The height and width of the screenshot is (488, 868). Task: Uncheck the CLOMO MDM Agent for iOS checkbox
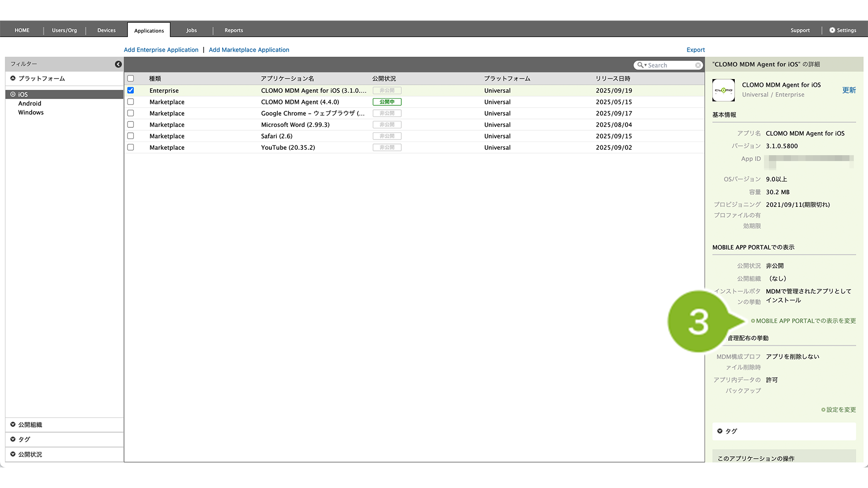pyautogui.click(x=130, y=90)
